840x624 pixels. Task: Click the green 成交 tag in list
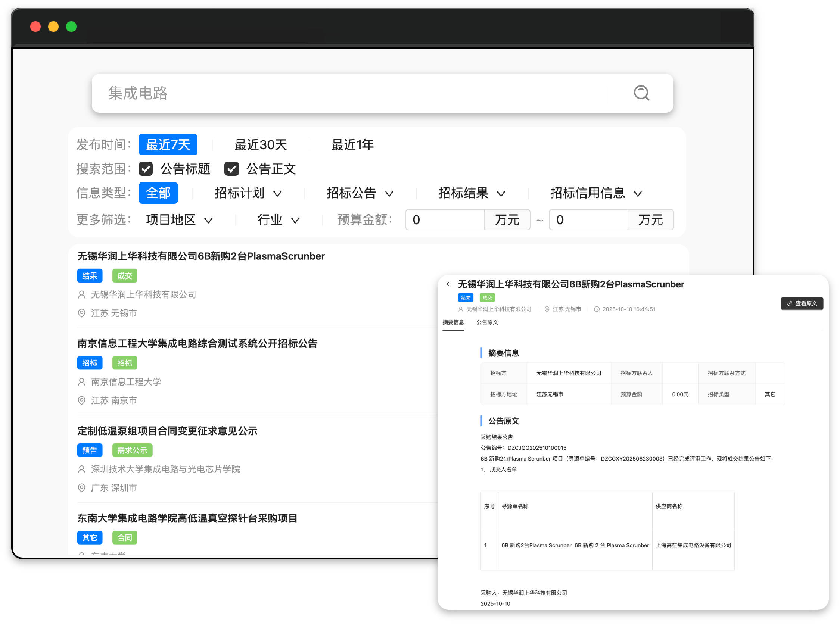(125, 276)
